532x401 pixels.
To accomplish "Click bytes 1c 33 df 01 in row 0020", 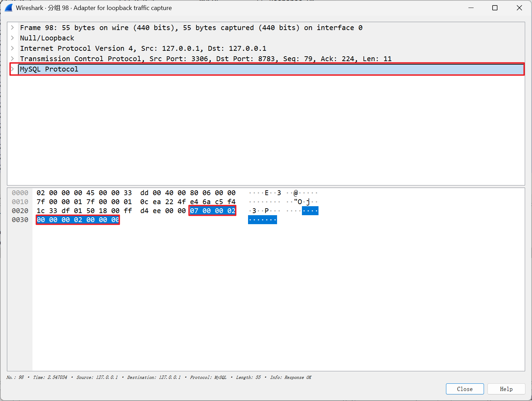I will click(x=59, y=211).
